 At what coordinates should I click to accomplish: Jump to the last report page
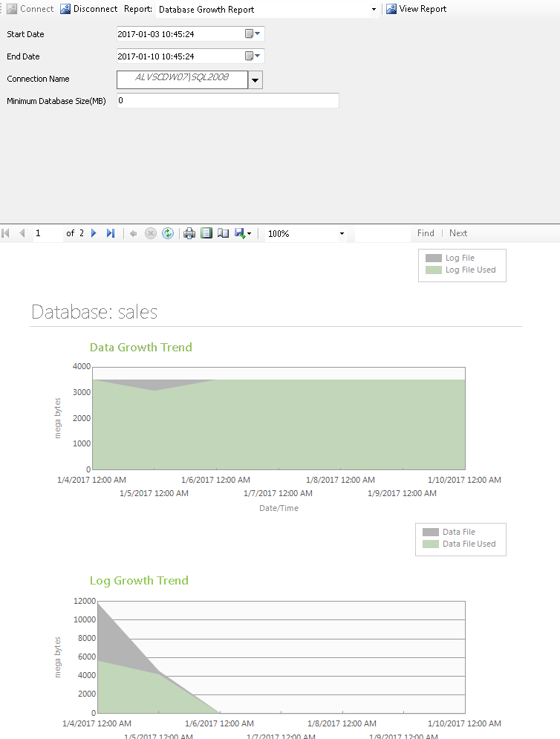point(110,233)
